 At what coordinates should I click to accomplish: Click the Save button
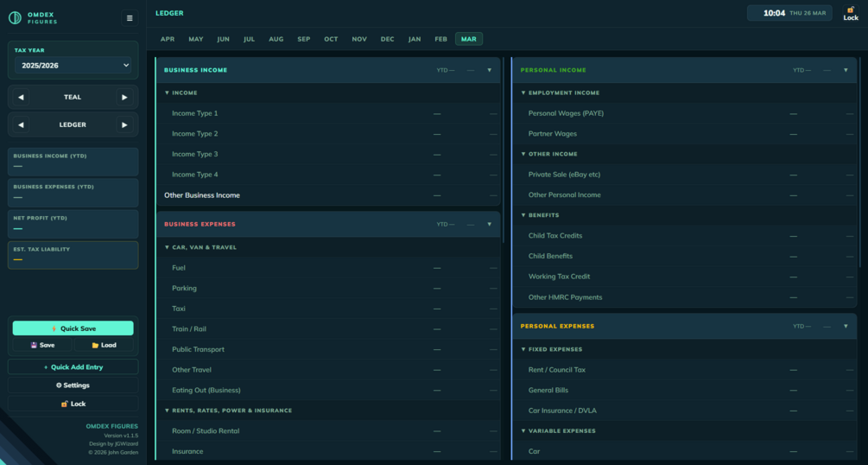coord(42,345)
